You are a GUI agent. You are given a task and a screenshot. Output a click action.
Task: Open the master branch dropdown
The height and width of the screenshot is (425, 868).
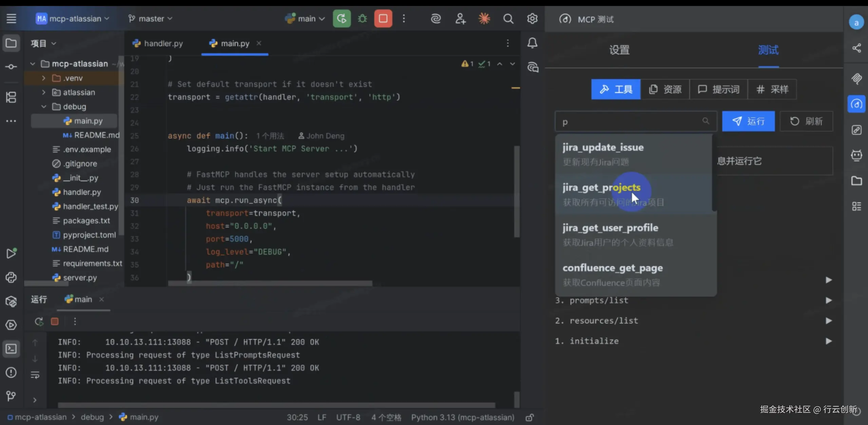coord(151,19)
